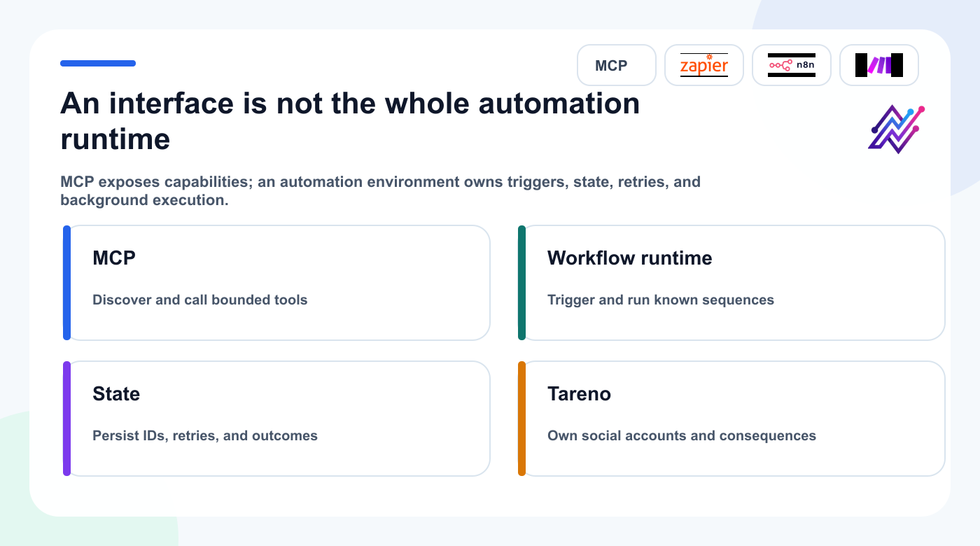Click the Make logo badge
The image size is (980, 546).
pos(879,65)
